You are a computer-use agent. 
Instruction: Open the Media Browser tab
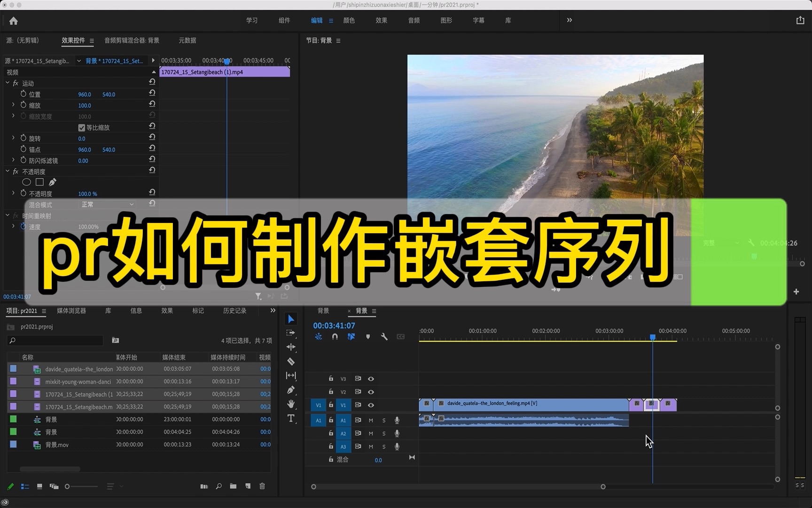pos(71,310)
